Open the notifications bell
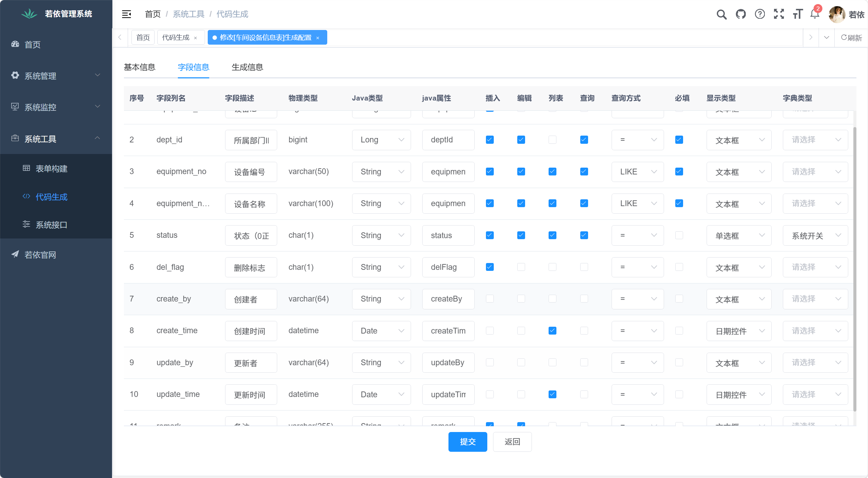This screenshot has height=478, width=868. [815, 14]
